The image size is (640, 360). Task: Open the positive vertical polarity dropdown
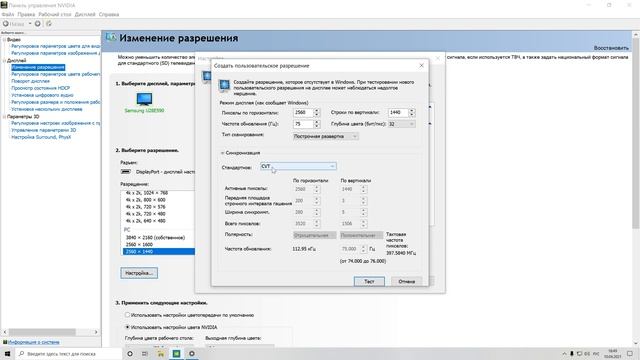pyautogui.click(x=361, y=235)
